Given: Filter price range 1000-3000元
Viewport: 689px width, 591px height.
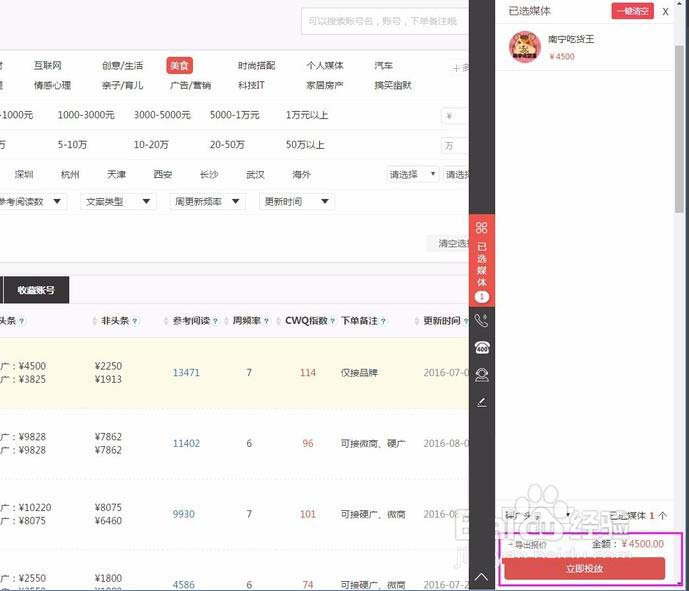Looking at the screenshot, I should (86, 115).
